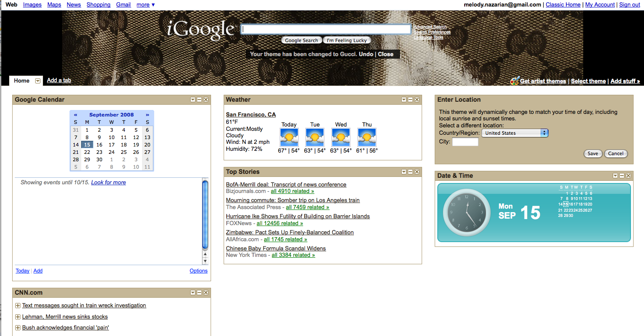Open the Chinese Baby Formula Scandal story
The height and width of the screenshot is (336, 644).
click(276, 249)
